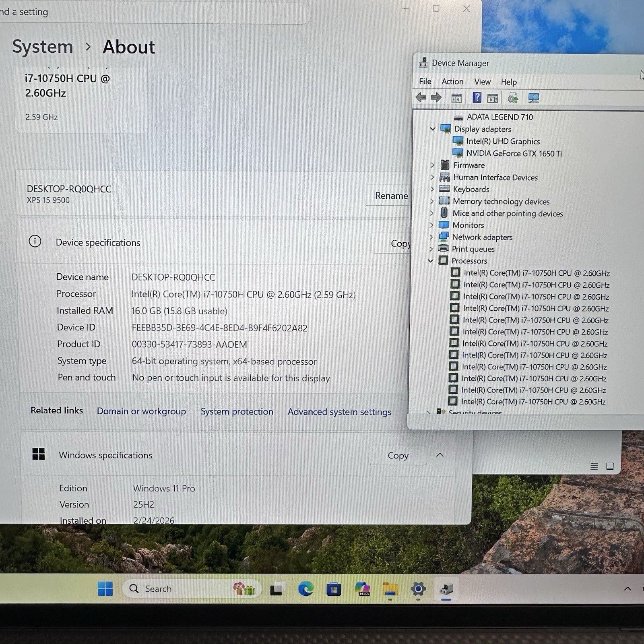Click the Forward arrow in Device Manager toolbar
The image size is (644, 644).
436,97
